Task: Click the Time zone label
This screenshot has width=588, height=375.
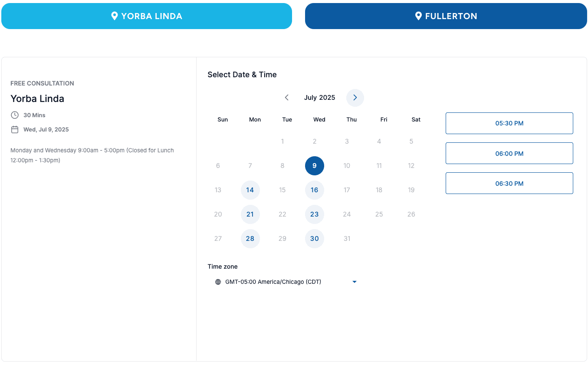Action: (223, 266)
